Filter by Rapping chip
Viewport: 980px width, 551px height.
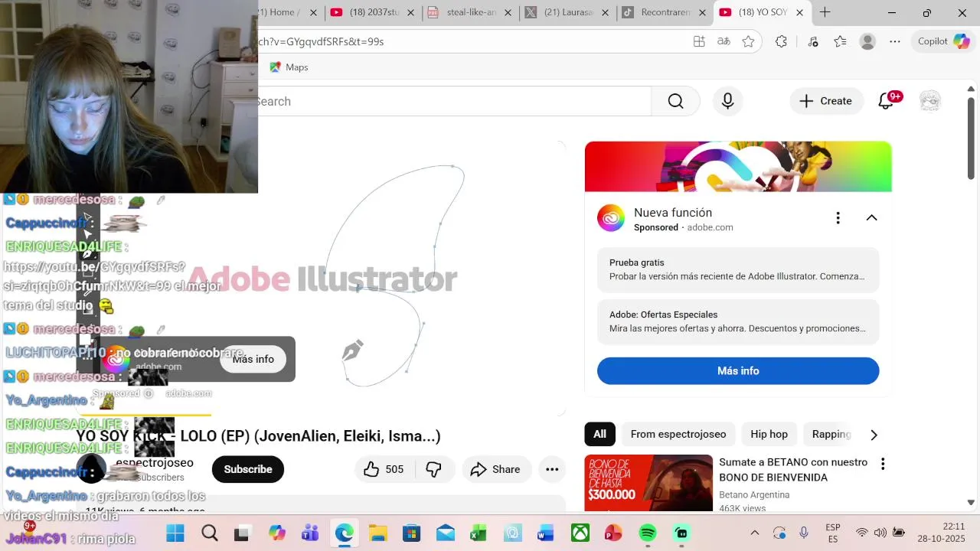831,435
